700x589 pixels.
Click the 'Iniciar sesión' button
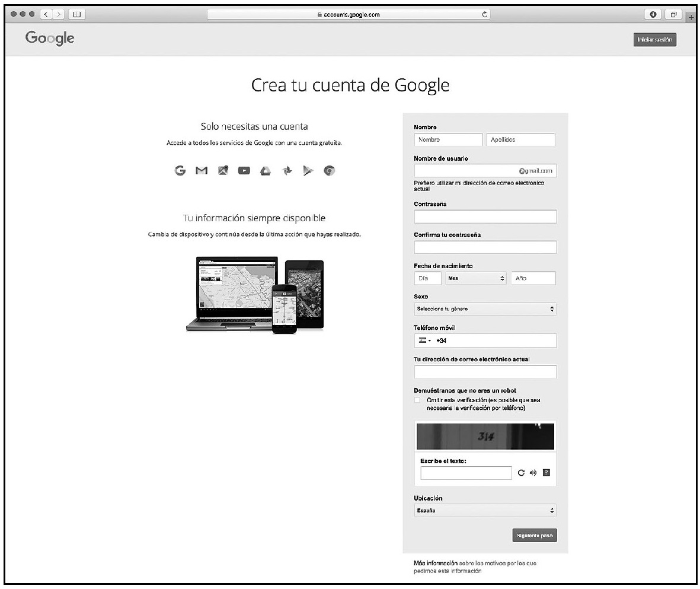click(654, 40)
